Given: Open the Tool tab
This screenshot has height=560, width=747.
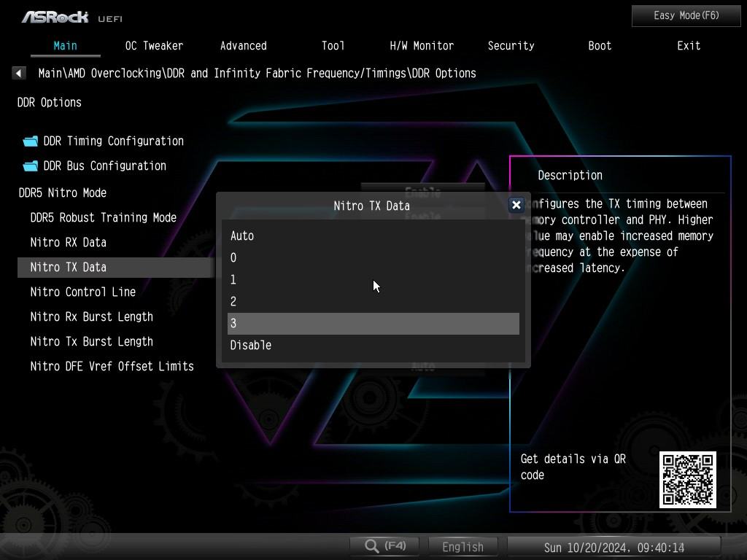Looking at the screenshot, I should click(333, 46).
